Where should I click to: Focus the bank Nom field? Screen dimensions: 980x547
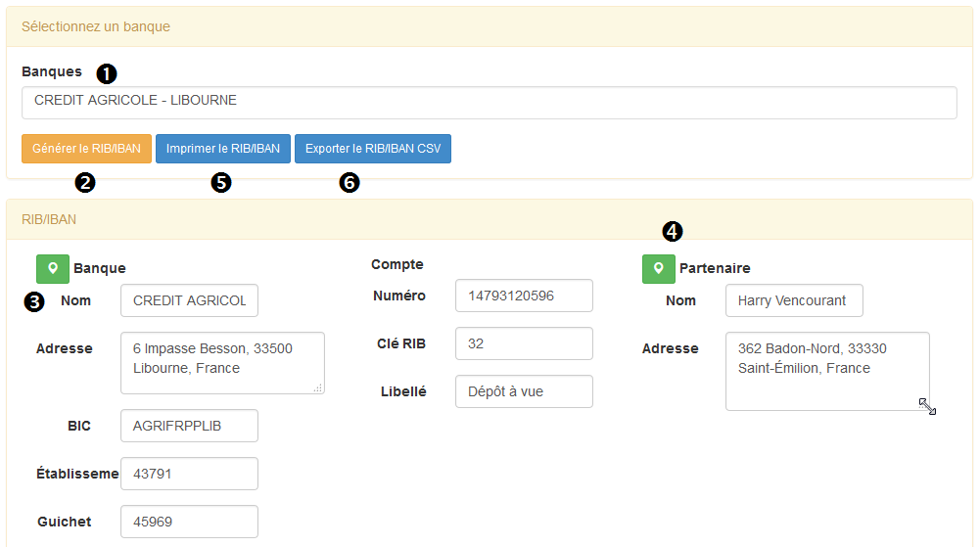pos(189,300)
